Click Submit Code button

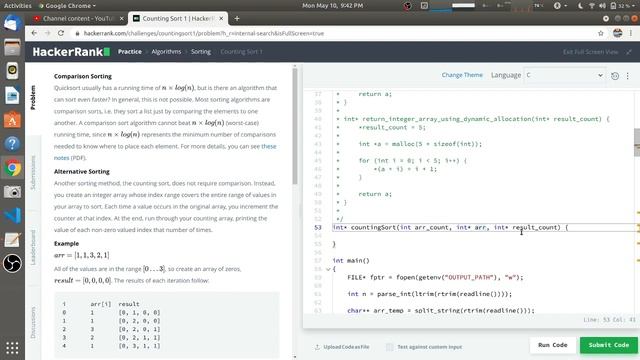(x=609, y=345)
